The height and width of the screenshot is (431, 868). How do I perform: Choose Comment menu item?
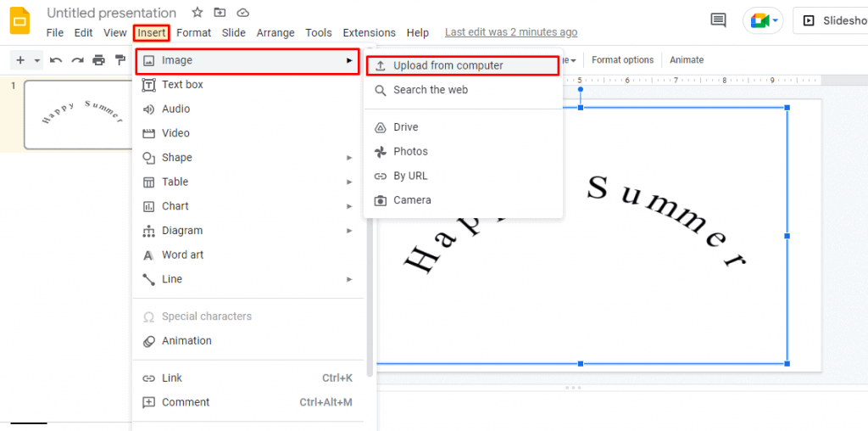(248, 402)
